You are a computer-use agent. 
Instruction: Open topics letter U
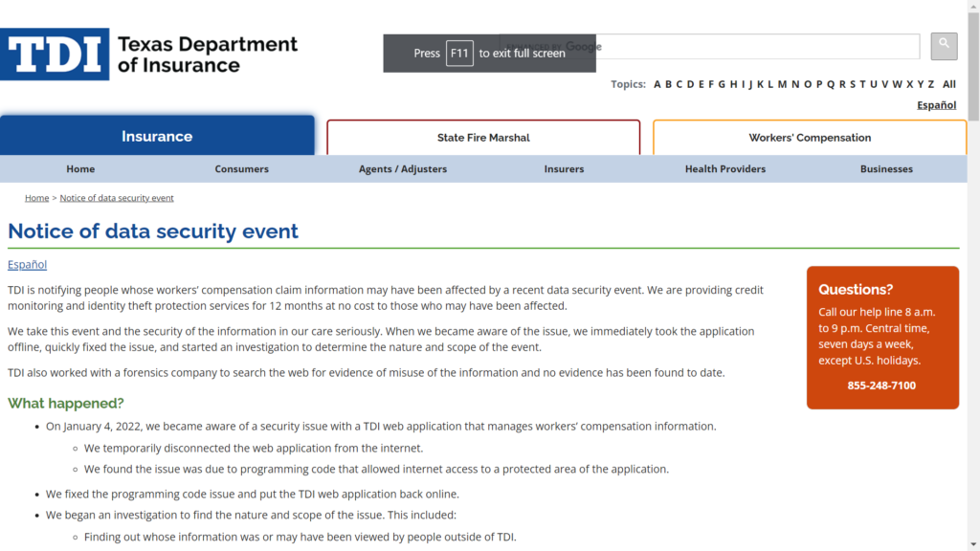[x=874, y=84]
